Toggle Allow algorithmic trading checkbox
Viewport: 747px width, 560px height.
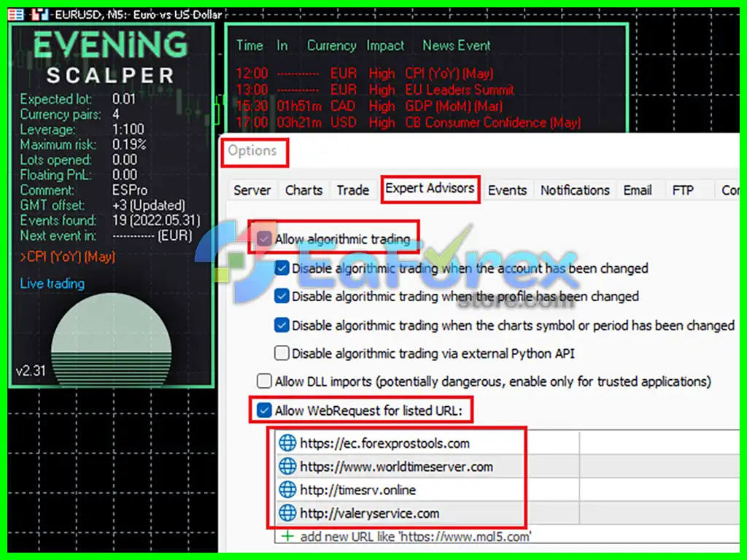click(264, 238)
